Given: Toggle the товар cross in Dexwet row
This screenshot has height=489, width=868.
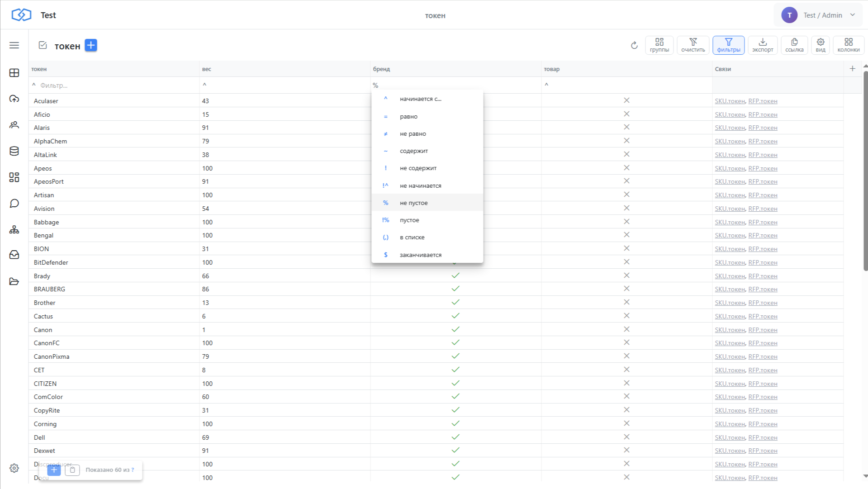Looking at the screenshot, I should 626,450.
